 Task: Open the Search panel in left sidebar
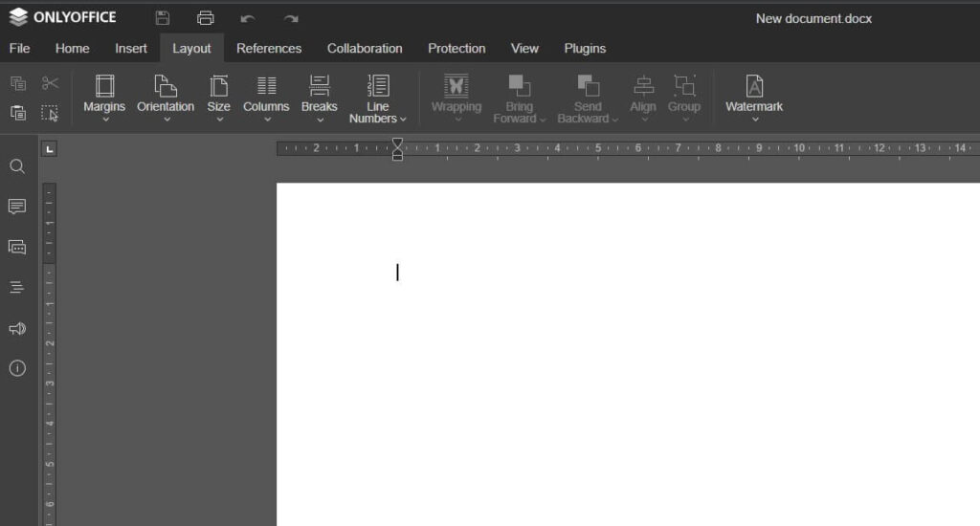[17, 166]
